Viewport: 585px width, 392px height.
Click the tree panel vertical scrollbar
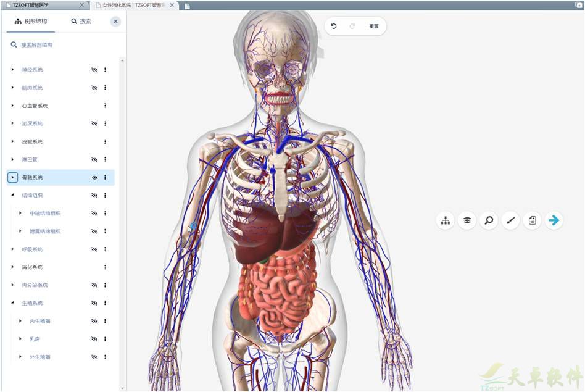122,224
